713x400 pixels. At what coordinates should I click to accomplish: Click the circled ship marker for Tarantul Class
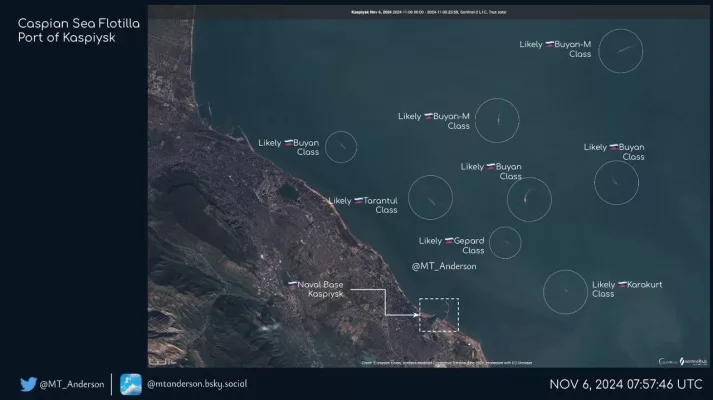pos(430,197)
